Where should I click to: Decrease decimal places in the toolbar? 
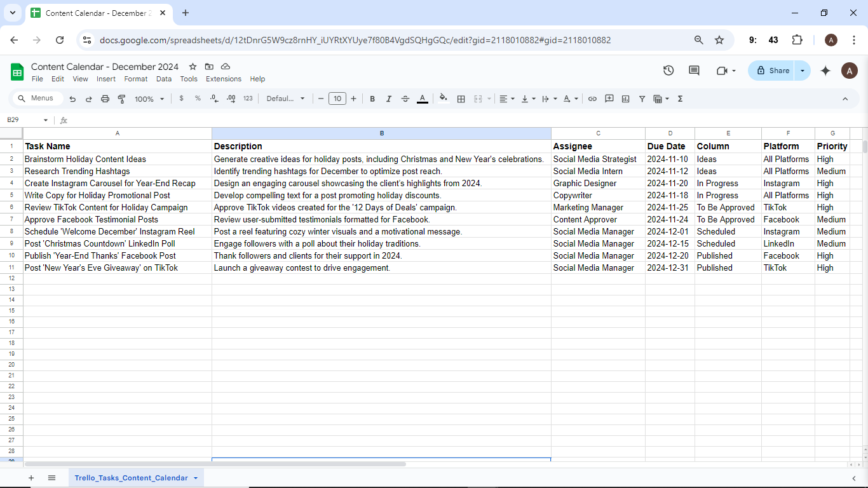pos(214,98)
